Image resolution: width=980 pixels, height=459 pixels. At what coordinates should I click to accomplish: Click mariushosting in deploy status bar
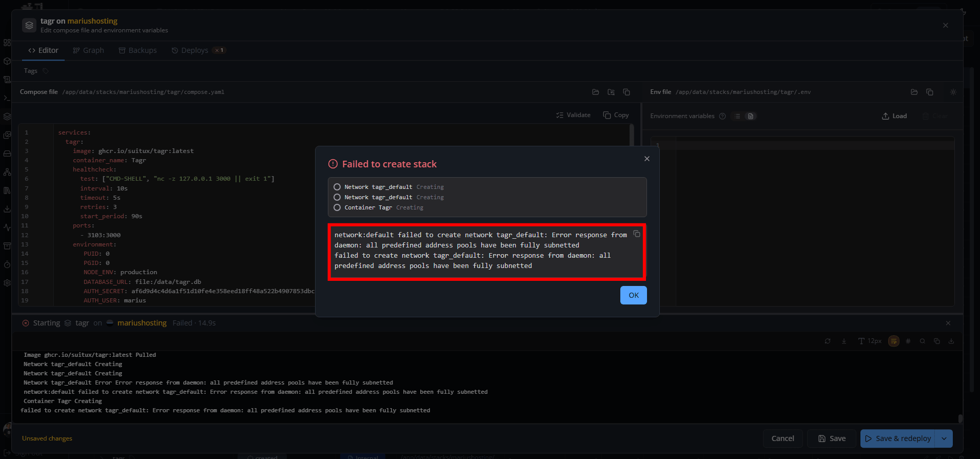tap(142, 323)
